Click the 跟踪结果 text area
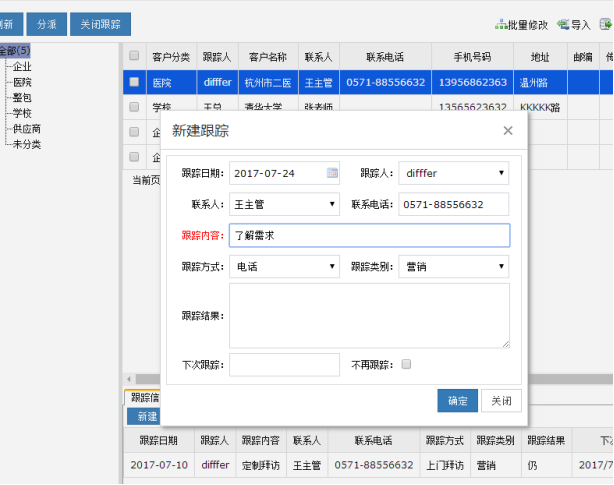 tap(369, 316)
